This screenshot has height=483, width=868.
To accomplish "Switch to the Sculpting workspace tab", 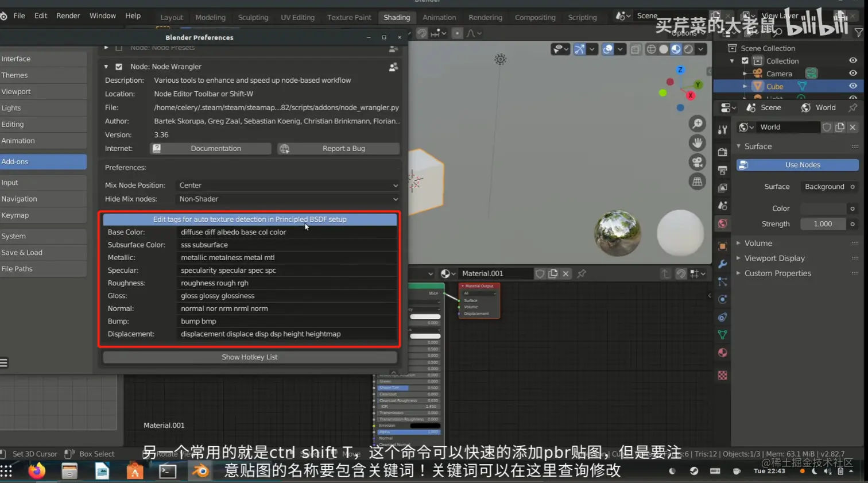I will (253, 17).
